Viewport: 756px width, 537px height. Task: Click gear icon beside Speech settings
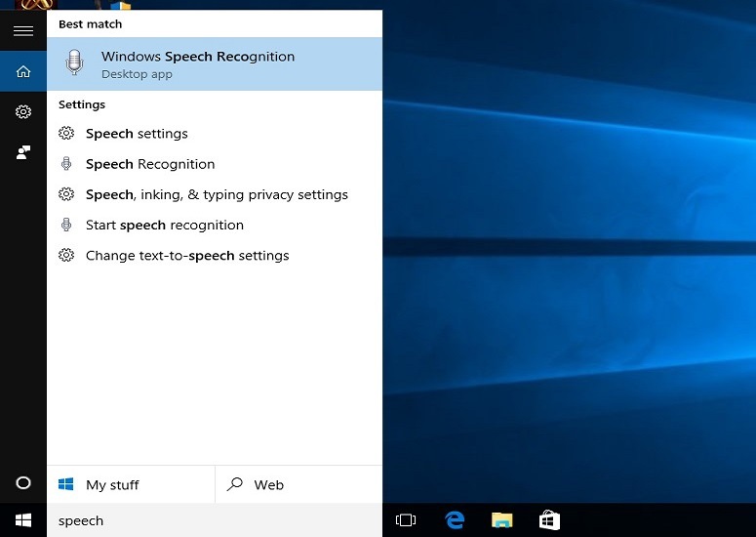pos(66,133)
